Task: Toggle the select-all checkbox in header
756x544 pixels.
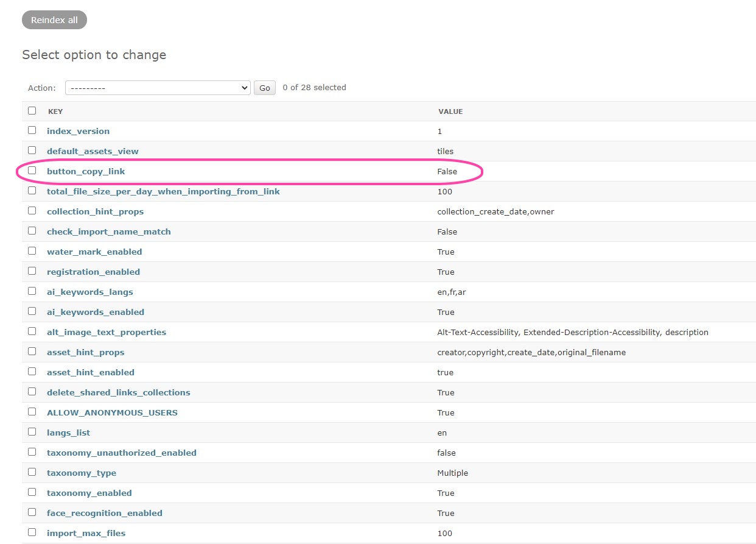Action: click(32, 111)
